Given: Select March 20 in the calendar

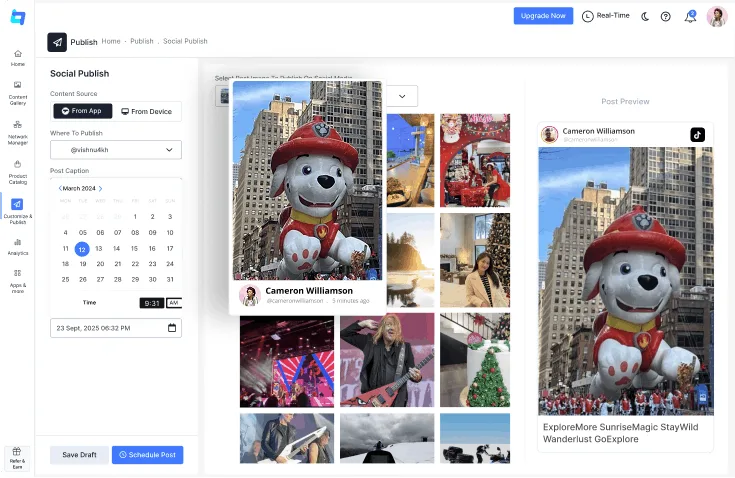Looking at the screenshot, I should click(100, 264).
